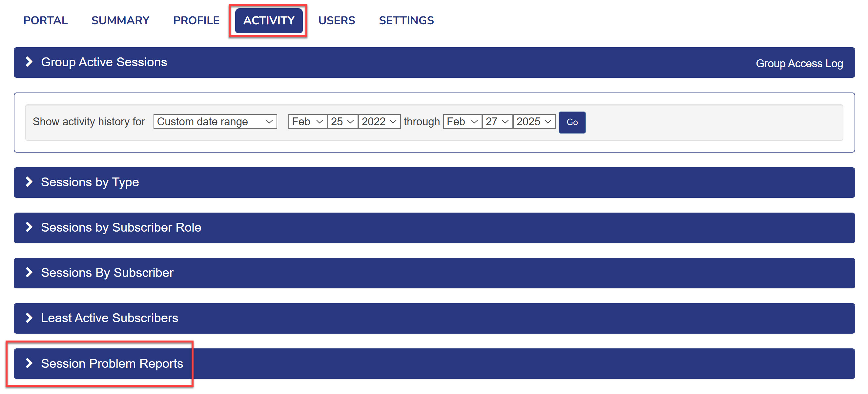Image resolution: width=868 pixels, height=394 pixels.
Task: Open end day 27 dropdown
Action: click(497, 122)
